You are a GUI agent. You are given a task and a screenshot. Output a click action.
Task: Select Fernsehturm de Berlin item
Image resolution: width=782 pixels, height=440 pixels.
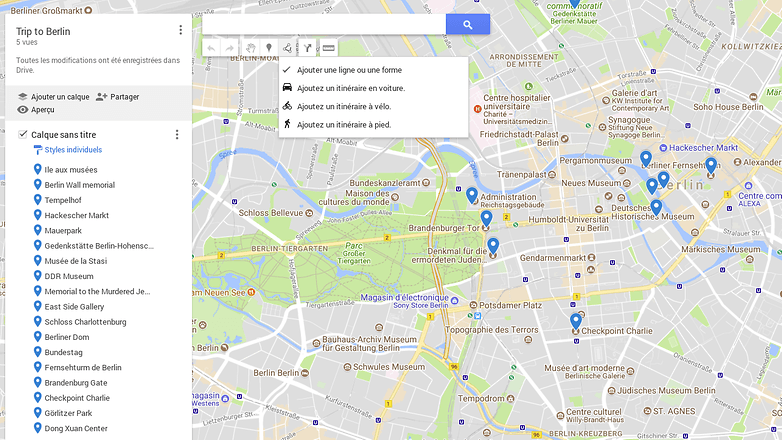[x=82, y=368]
